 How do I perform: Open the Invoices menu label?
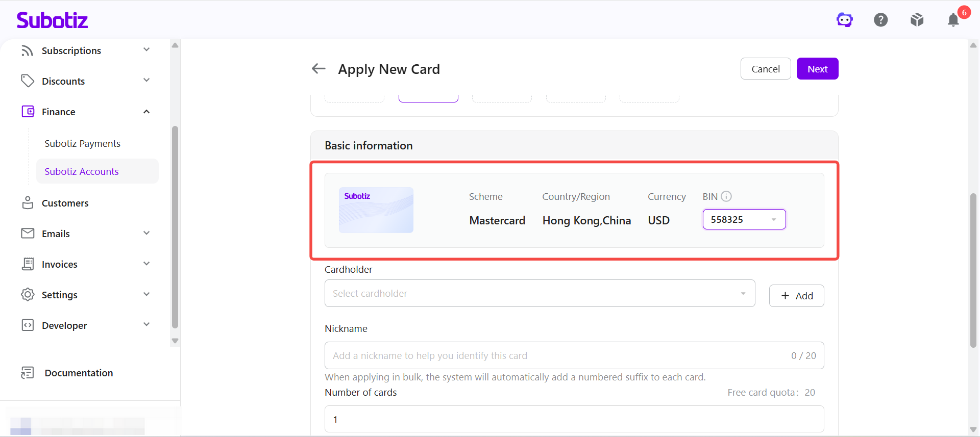point(60,264)
